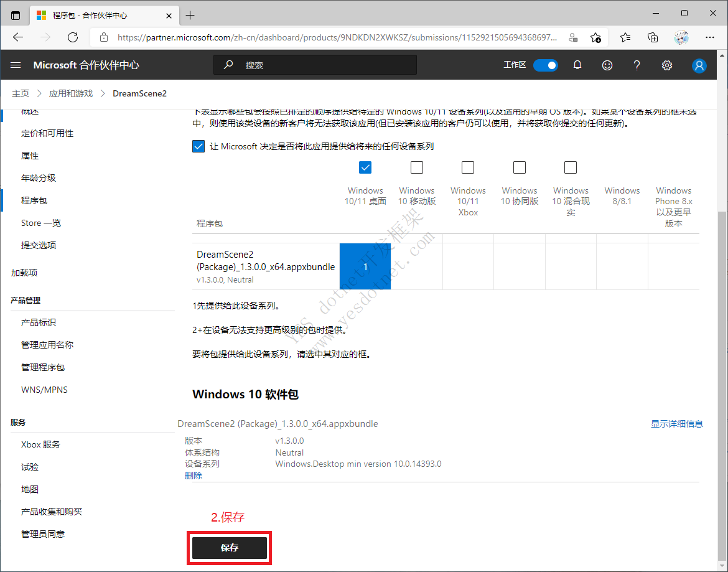This screenshot has height=572, width=728.
Task: Open Partner Center settings gear
Action: pyautogui.click(x=667, y=65)
